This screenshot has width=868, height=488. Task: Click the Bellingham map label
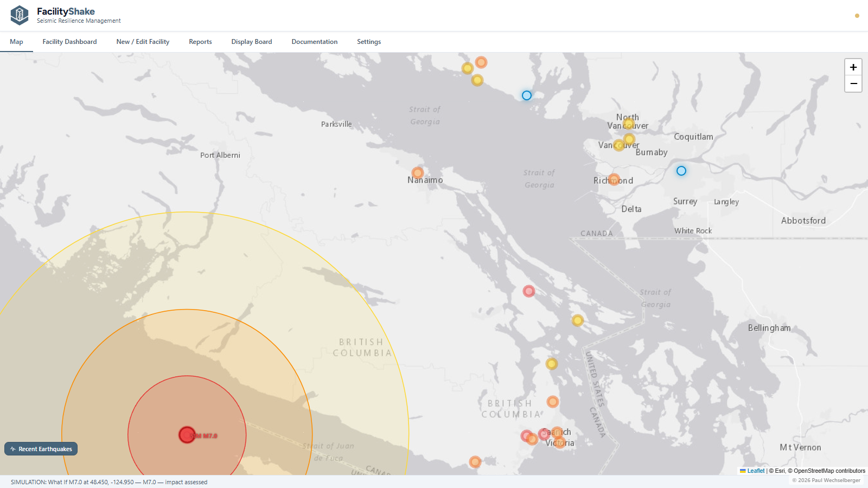pos(769,328)
